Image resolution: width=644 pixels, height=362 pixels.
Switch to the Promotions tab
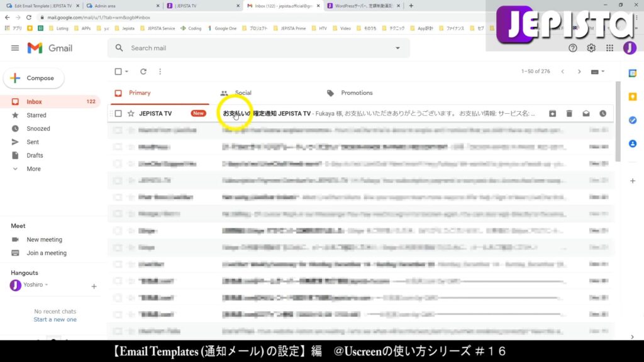(x=357, y=93)
